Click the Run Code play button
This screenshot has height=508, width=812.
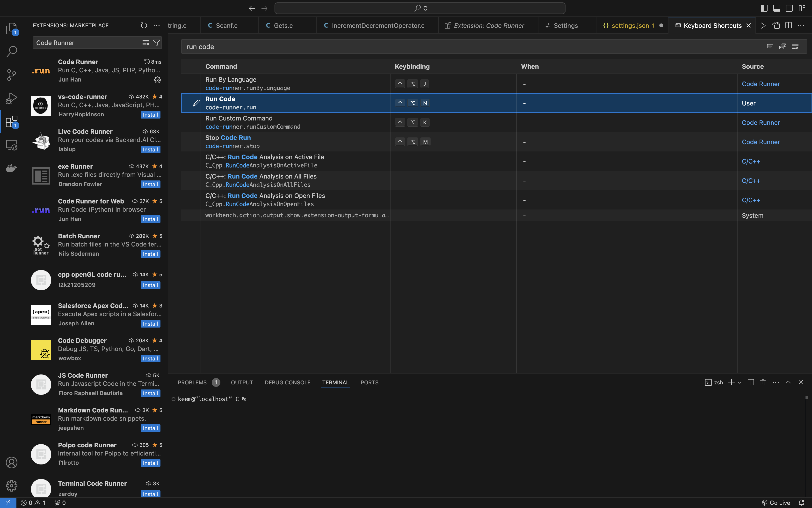tap(763, 26)
